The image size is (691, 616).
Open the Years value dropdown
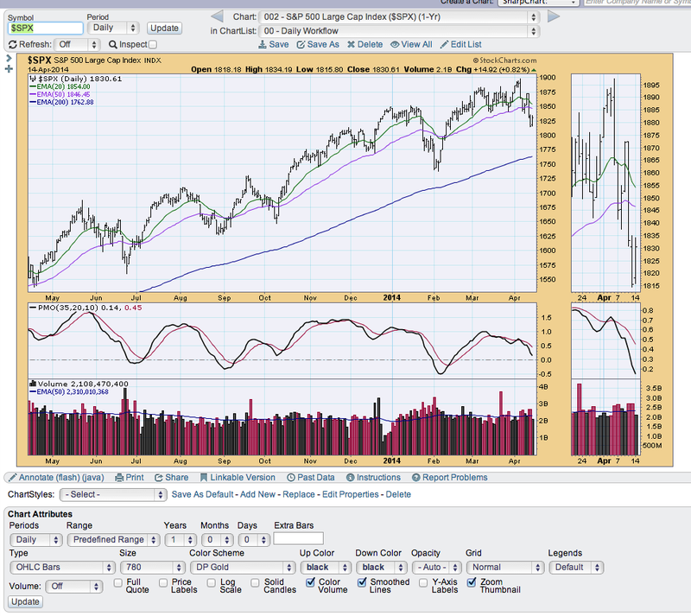coord(181,540)
